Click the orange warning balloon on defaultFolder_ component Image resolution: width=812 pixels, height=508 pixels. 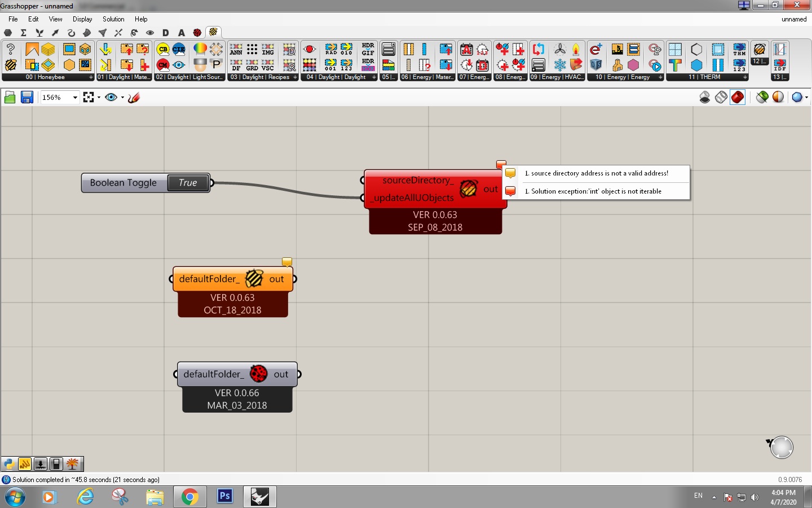(x=287, y=262)
